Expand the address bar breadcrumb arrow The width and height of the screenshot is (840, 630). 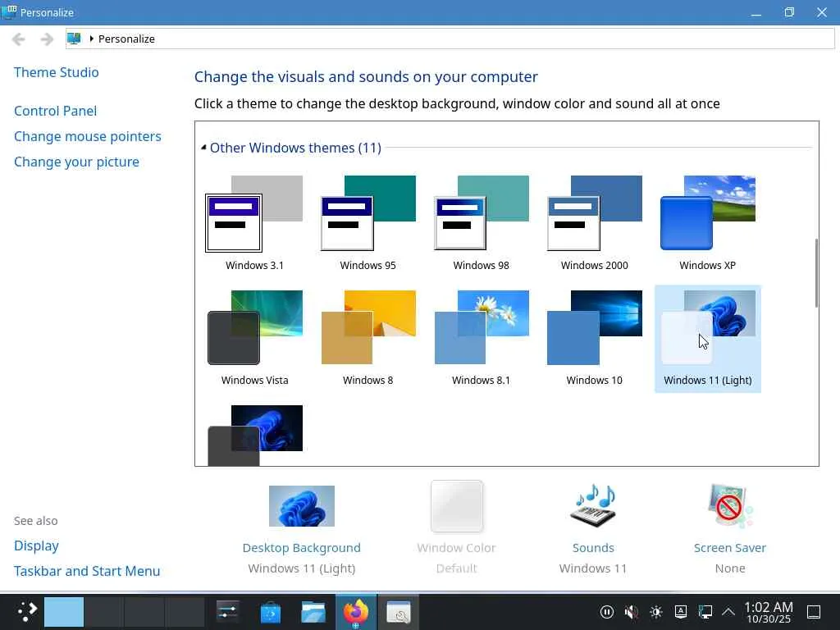tap(92, 39)
